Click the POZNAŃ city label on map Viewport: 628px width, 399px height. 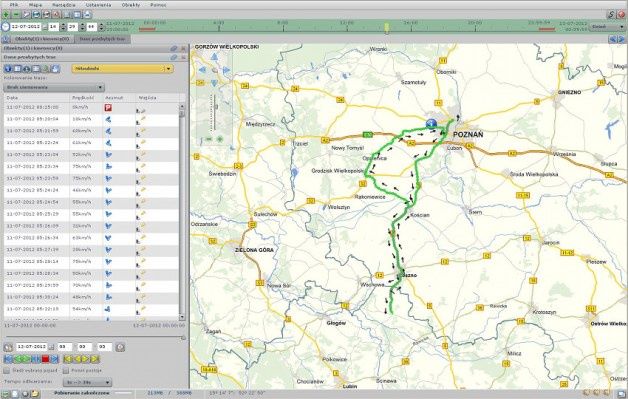click(x=468, y=135)
